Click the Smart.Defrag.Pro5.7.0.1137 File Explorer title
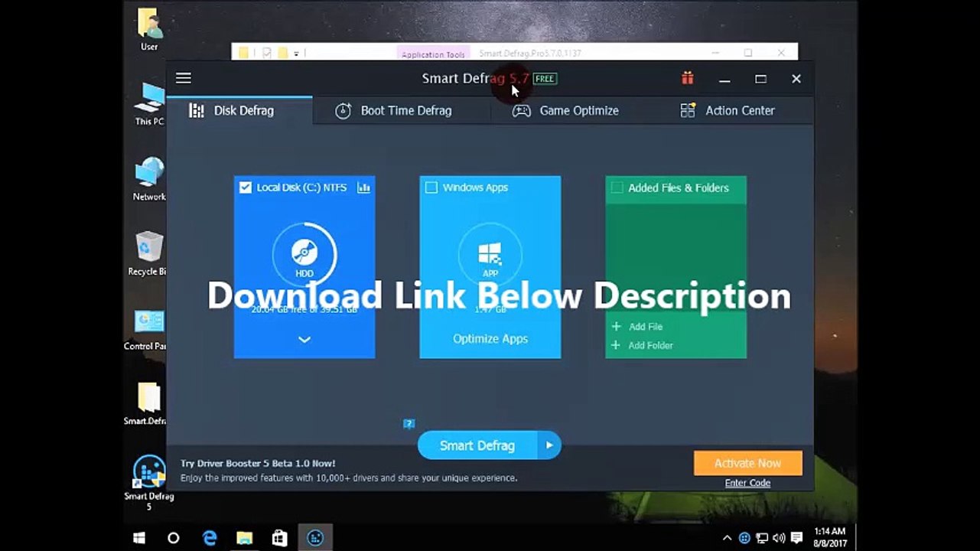The width and height of the screenshot is (980, 551). [x=529, y=54]
